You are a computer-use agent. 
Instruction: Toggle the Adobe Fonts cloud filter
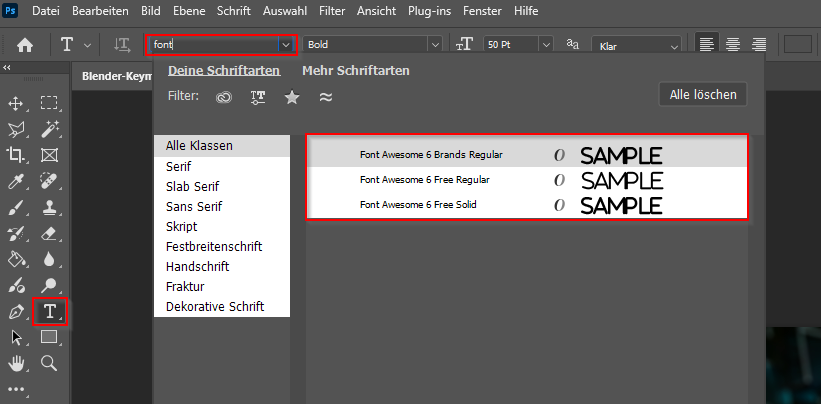click(x=224, y=97)
